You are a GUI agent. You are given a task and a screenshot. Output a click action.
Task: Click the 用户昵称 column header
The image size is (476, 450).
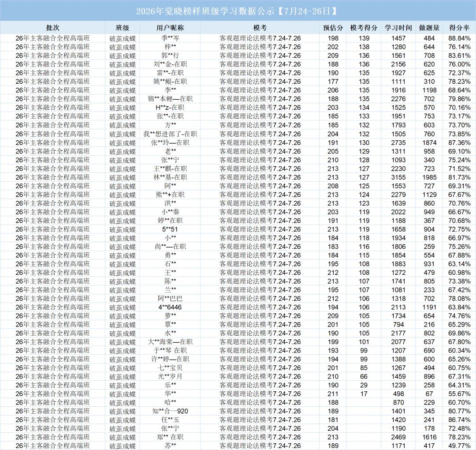point(170,28)
